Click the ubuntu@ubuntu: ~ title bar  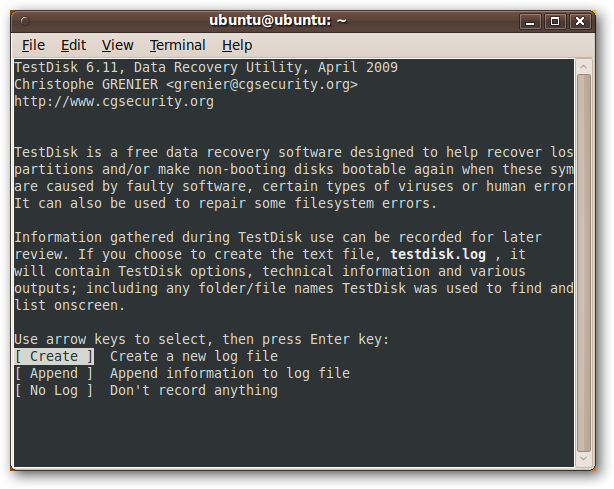click(278, 20)
